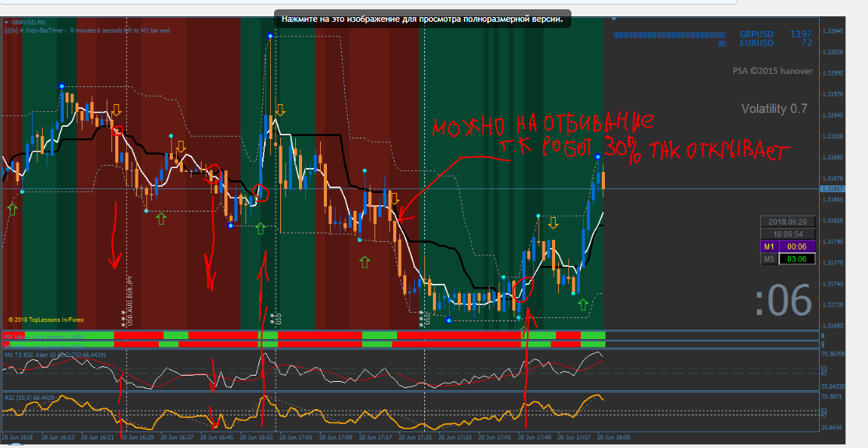Click the EURUSD 72 strength label

click(x=775, y=43)
